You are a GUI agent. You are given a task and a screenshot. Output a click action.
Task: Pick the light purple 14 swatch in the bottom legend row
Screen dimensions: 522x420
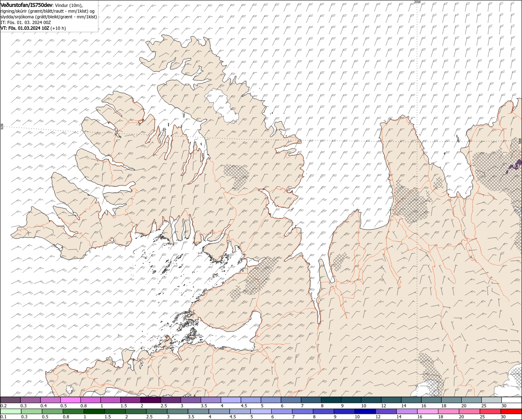pyautogui.click(x=407, y=411)
